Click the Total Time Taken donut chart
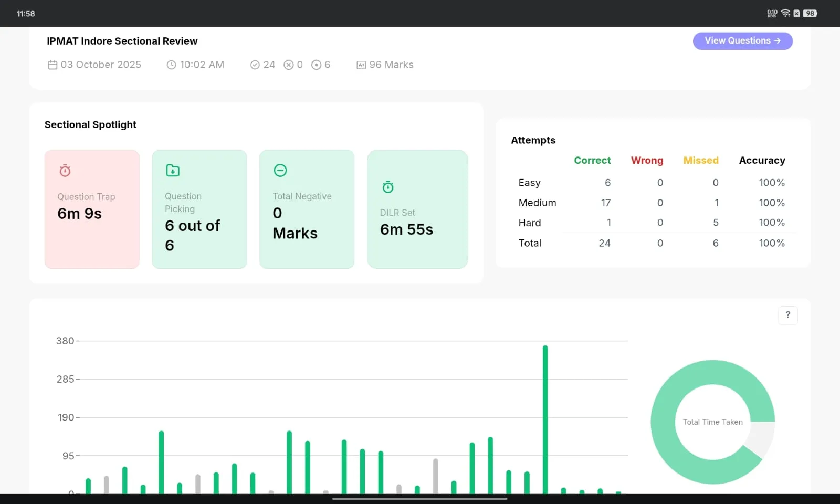Screen dimensions: 840x504 pyautogui.click(x=713, y=422)
